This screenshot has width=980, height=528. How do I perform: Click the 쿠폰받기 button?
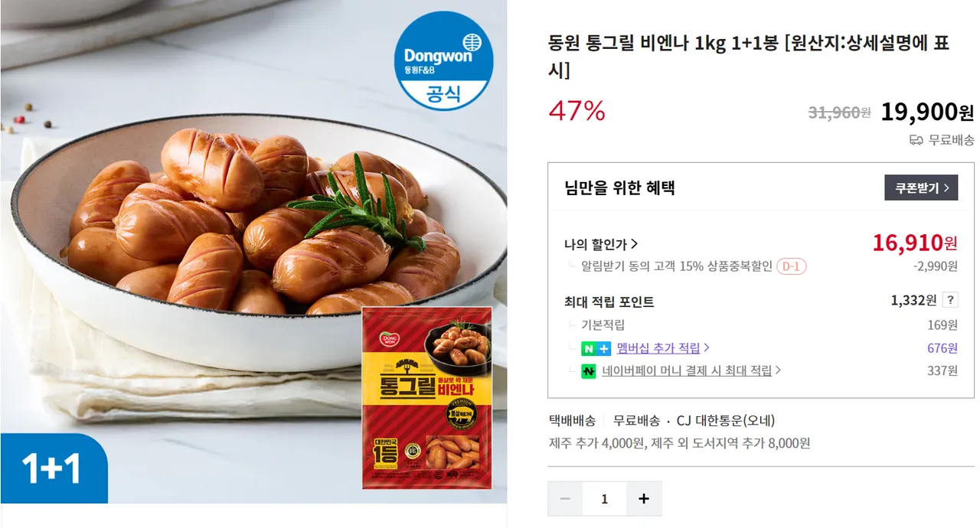click(921, 187)
